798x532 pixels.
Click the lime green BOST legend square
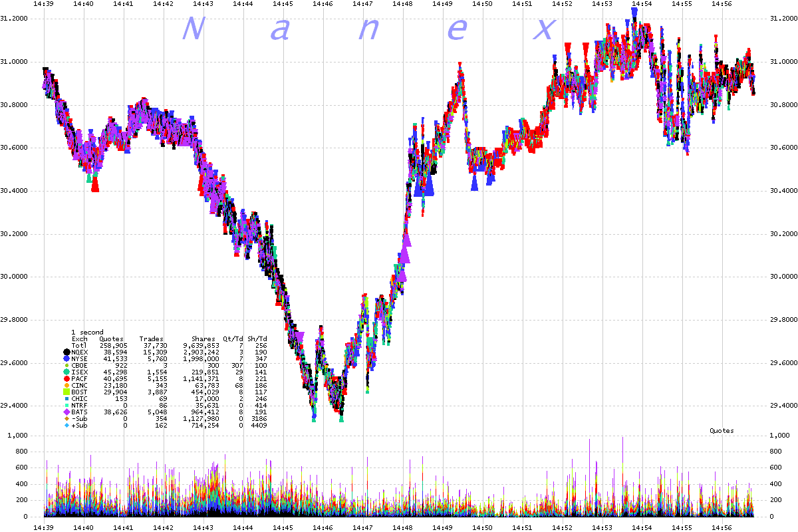pyautogui.click(x=66, y=392)
